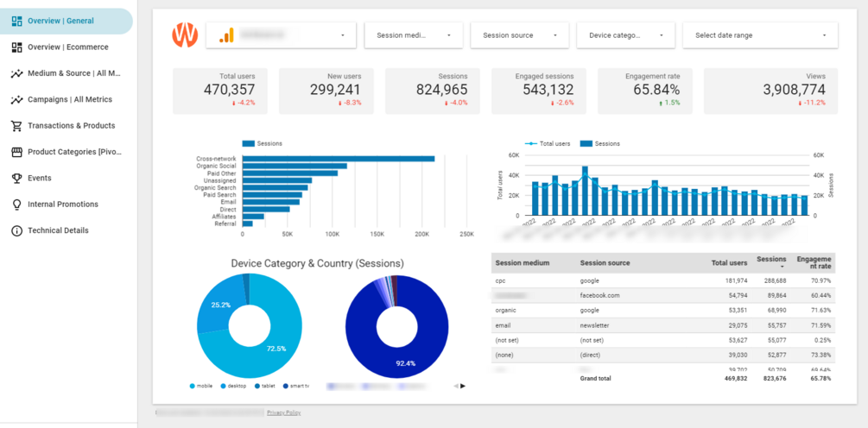
Task: Click the Transactions & Products cart icon
Action: coord(16,125)
